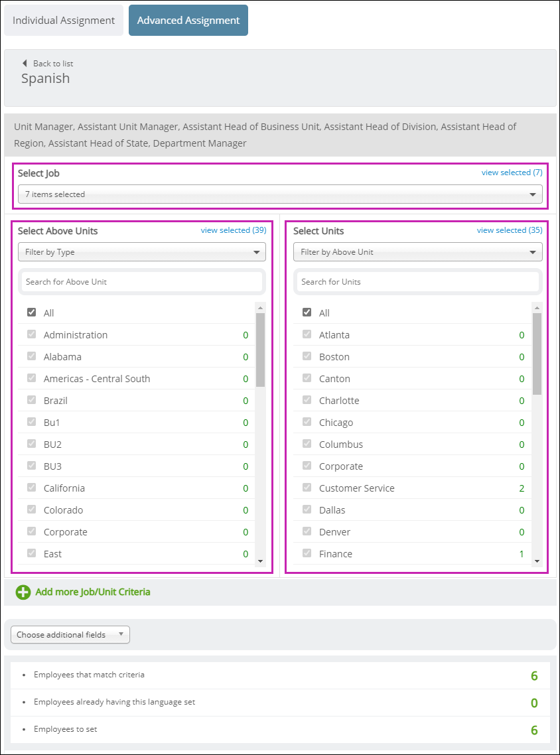Click Employees that match criteria row
Image resolution: width=560 pixels, height=755 pixels.
pyautogui.click(x=280, y=675)
